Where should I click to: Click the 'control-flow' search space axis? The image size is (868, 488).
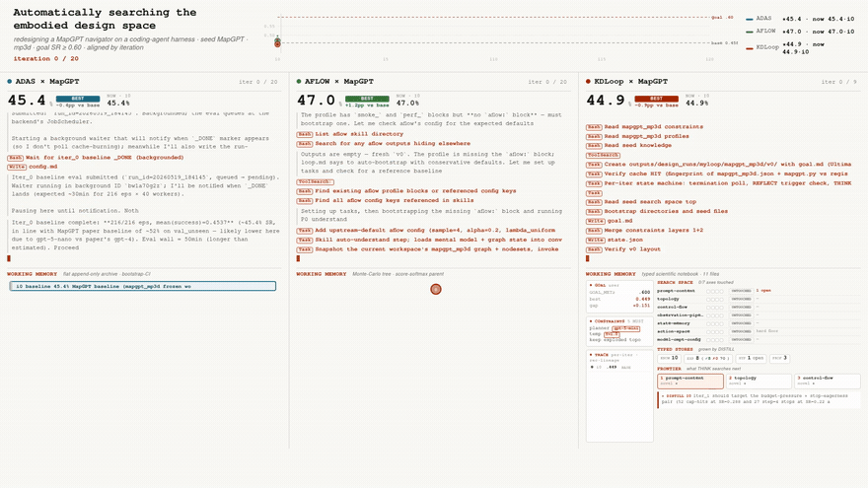(672, 307)
